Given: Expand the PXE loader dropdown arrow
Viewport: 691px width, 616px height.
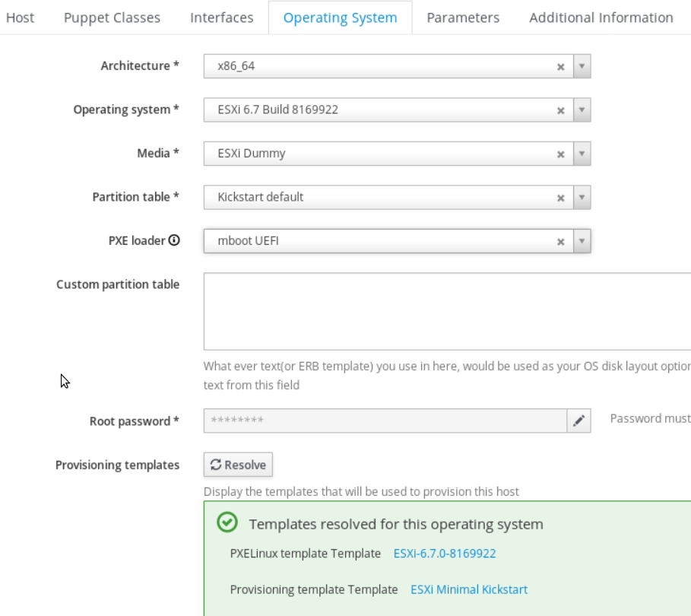Looking at the screenshot, I should coord(582,241).
